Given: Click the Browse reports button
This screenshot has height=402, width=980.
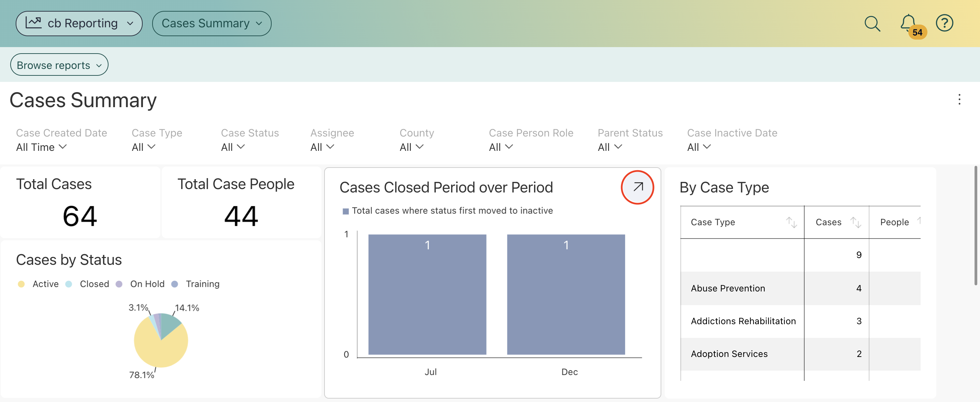Looking at the screenshot, I should tap(59, 65).
